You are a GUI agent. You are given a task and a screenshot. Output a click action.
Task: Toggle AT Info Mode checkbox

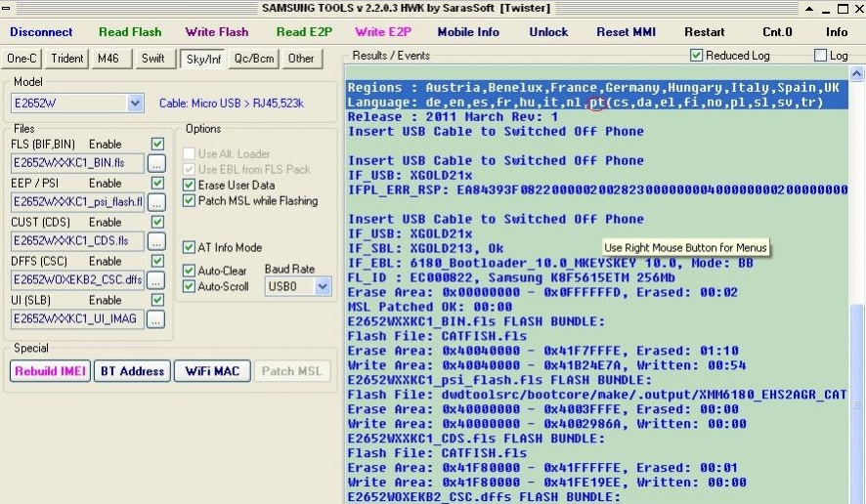189,247
